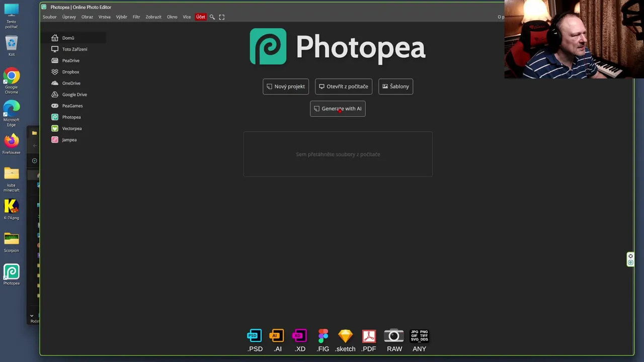Click the red Účet button
Image resolution: width=644 pixels, height=362 pixels.
(201, 17)
